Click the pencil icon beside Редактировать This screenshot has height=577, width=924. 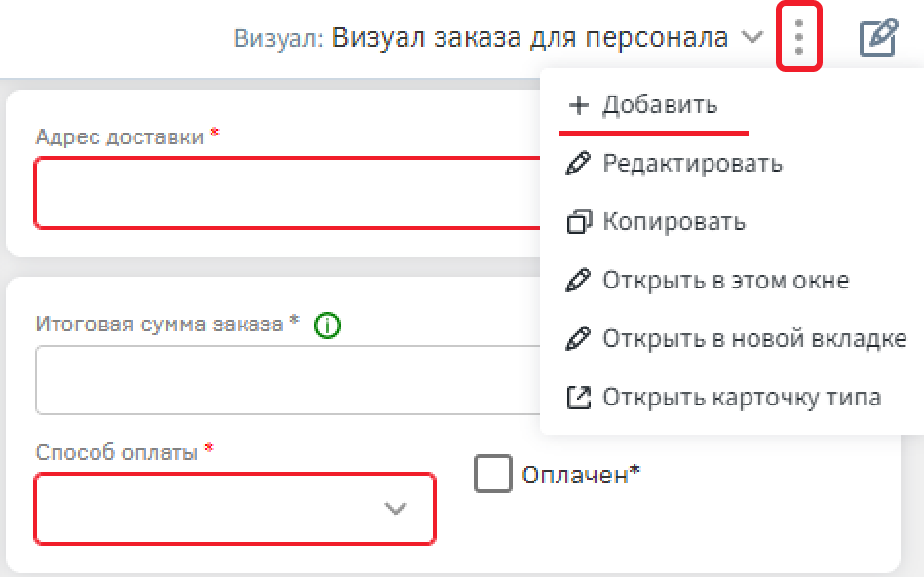578,164
